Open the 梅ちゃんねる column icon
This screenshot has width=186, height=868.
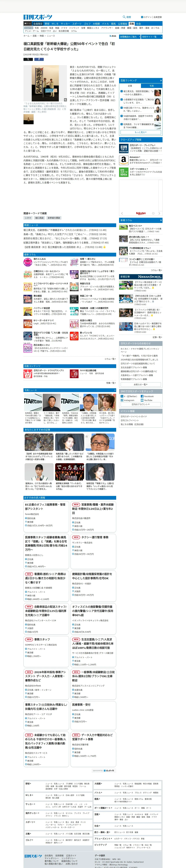[28, 262]
